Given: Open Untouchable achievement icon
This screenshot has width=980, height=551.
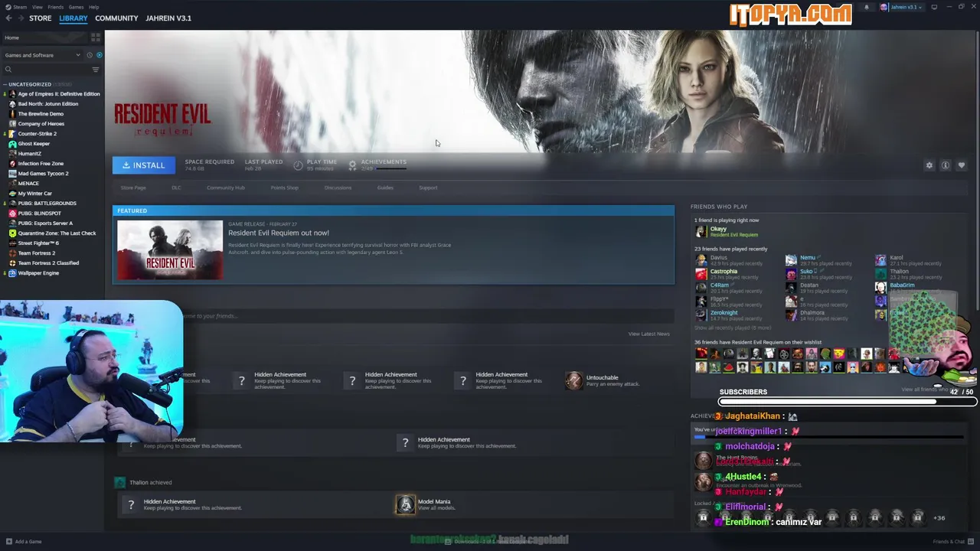Looking at the screenshot, I should 573,380.
